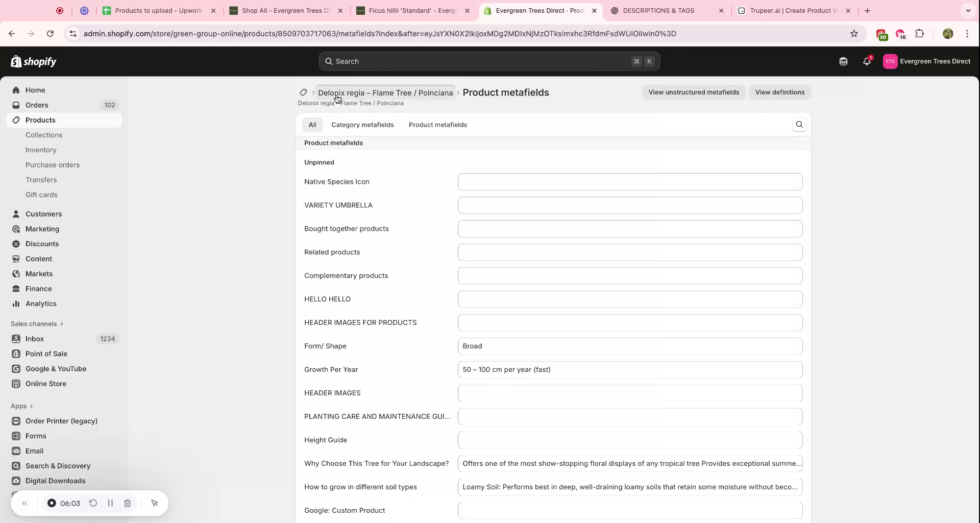
Task: Open the browser tabs dropdown arrow
Action: pos(968,10)
